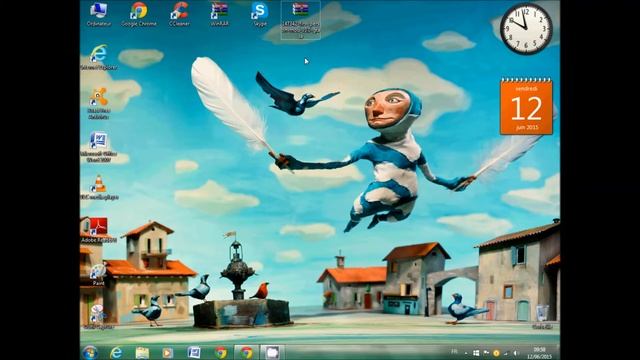Select the Corbeille recycle bin icon
This screenshot has height=360, width=640.
pyautogui.click(x=542, y=317)
